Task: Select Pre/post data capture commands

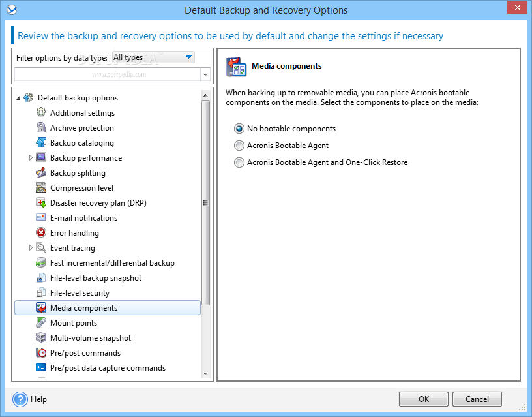Action: tap(108, 368)
